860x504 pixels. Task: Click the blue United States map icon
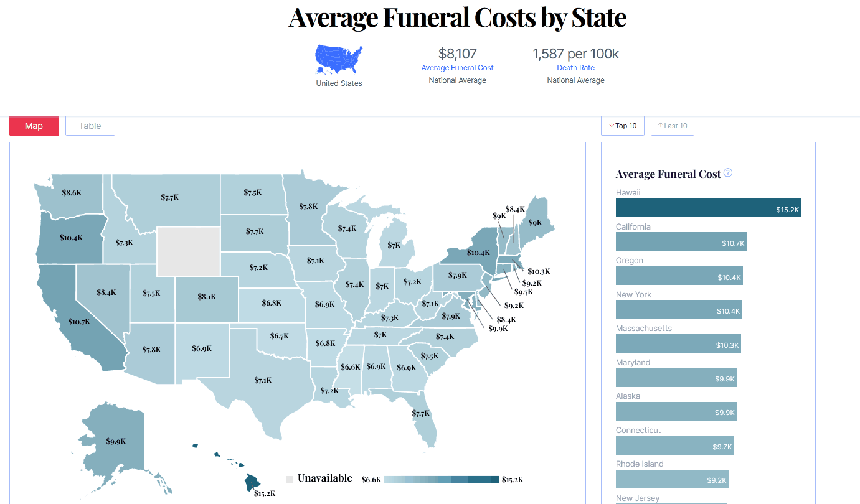339,60
